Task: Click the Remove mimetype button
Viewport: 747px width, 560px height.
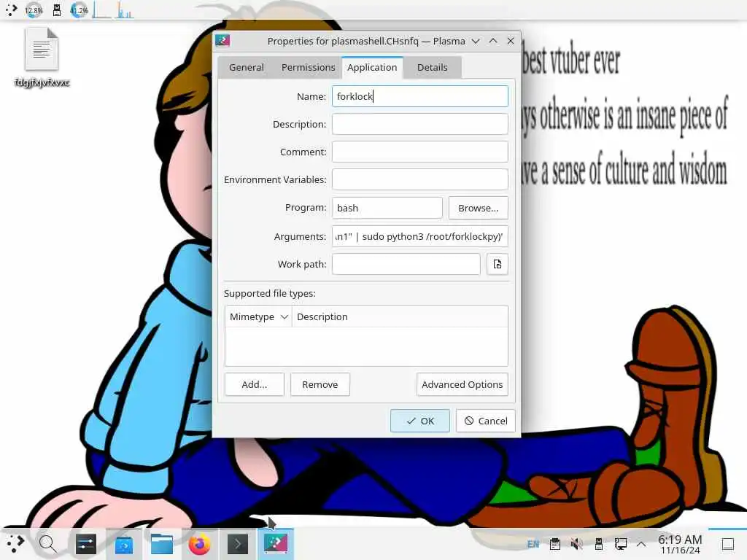Action: (320, 384)
